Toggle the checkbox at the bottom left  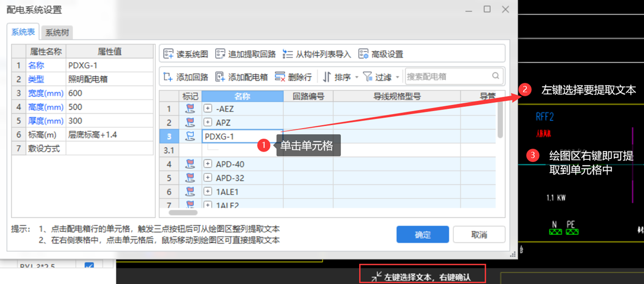[89, 267]
